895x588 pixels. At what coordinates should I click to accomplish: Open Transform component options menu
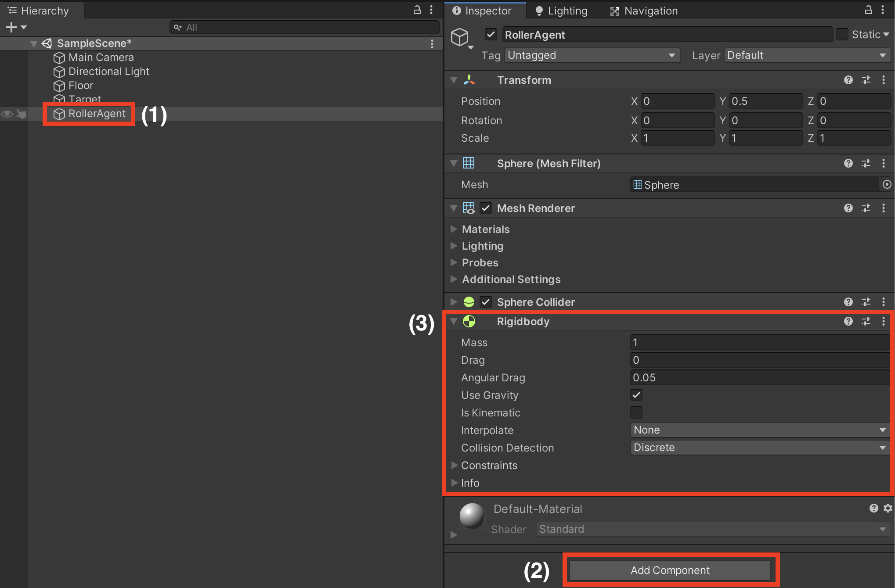884,80
